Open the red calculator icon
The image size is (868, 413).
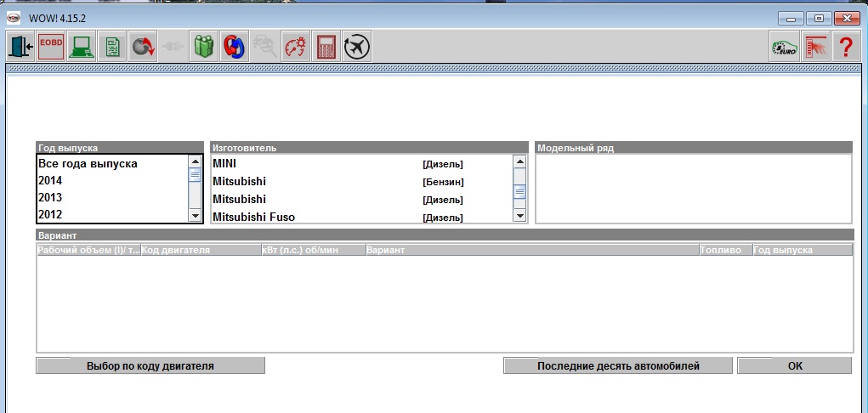(326, 47)
